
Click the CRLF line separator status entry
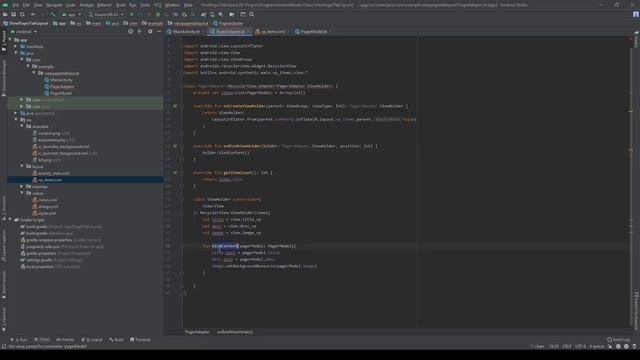click(567, 346)
